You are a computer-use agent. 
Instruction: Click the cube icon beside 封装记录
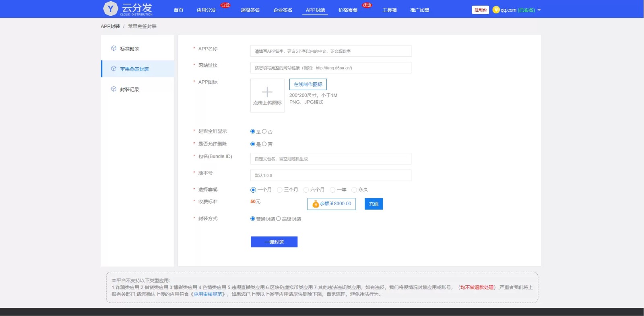pyautogui.click(x=114, y=89)
